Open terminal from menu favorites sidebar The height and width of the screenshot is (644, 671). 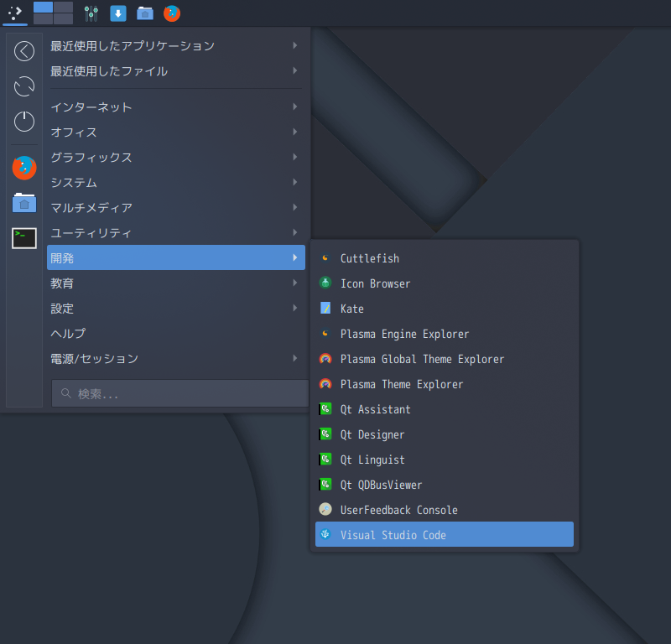[24, 238]
